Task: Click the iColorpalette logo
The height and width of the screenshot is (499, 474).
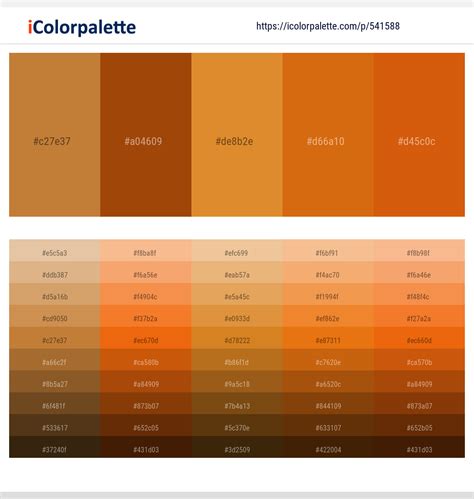Action: [82, 27]
